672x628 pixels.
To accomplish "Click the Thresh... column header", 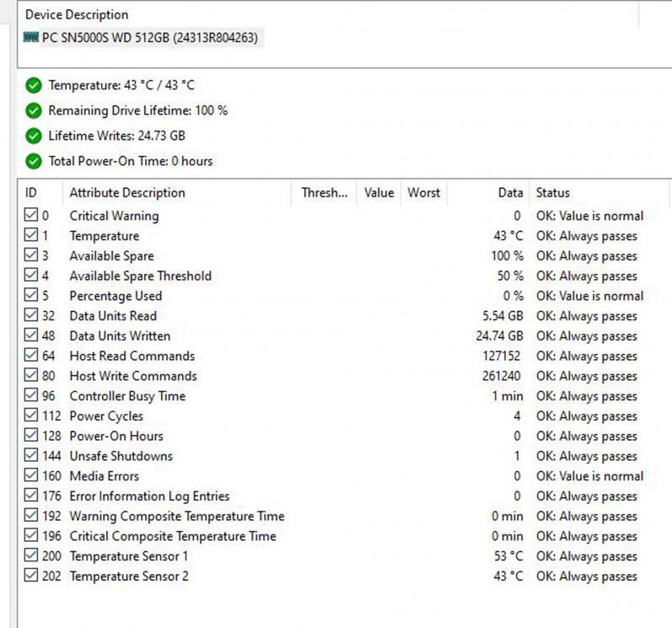I will pos(325,193).
